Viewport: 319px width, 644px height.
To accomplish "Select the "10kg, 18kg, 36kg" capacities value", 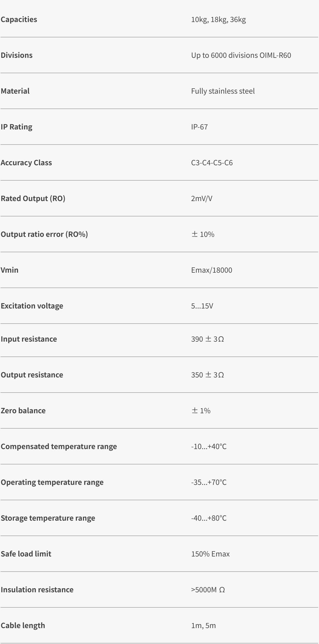I will 218,19.
